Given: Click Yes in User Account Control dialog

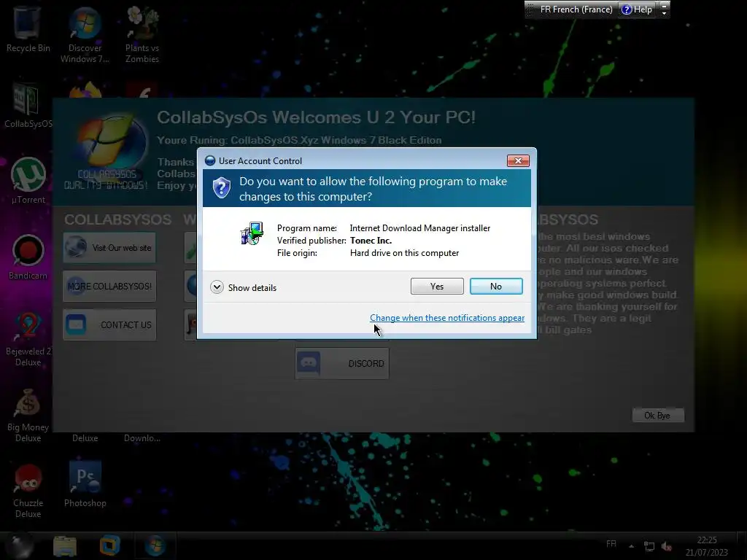Looking at the screenshot, I should pos(437,286).
